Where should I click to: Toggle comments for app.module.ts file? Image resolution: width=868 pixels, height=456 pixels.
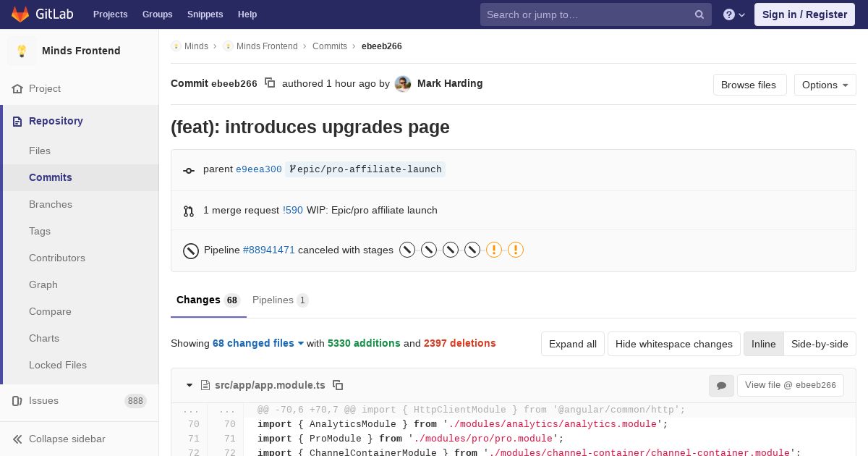tap(721, 386)
